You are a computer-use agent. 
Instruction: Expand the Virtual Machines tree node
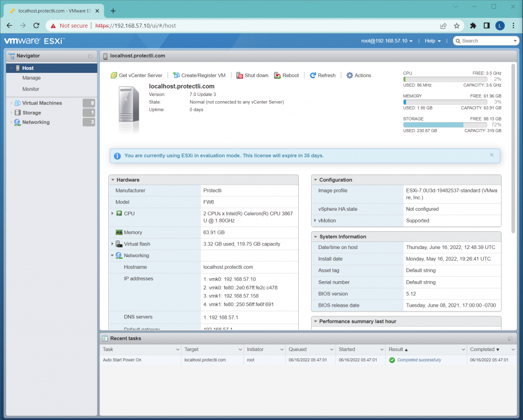coord(11,103)
